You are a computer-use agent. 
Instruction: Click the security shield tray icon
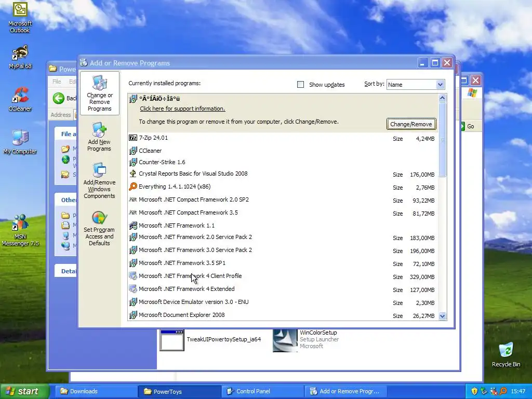pyautogui.click(x=474, y=391)
